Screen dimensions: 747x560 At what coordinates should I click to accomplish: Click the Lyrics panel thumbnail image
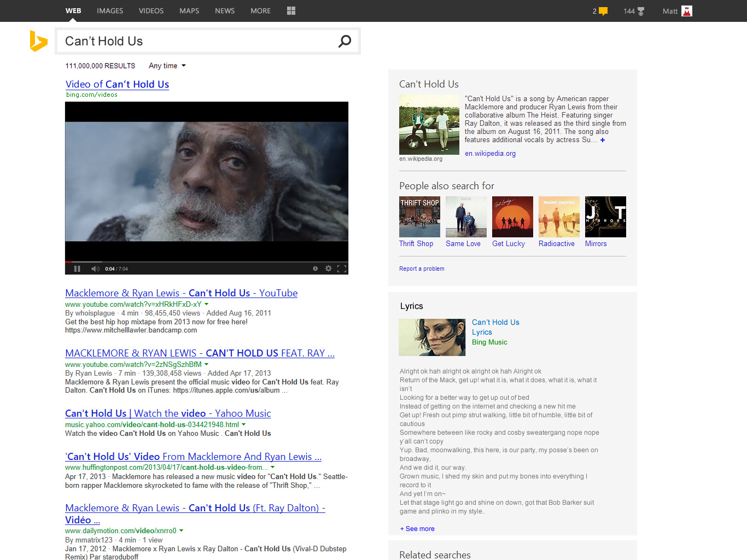(432, 337)
